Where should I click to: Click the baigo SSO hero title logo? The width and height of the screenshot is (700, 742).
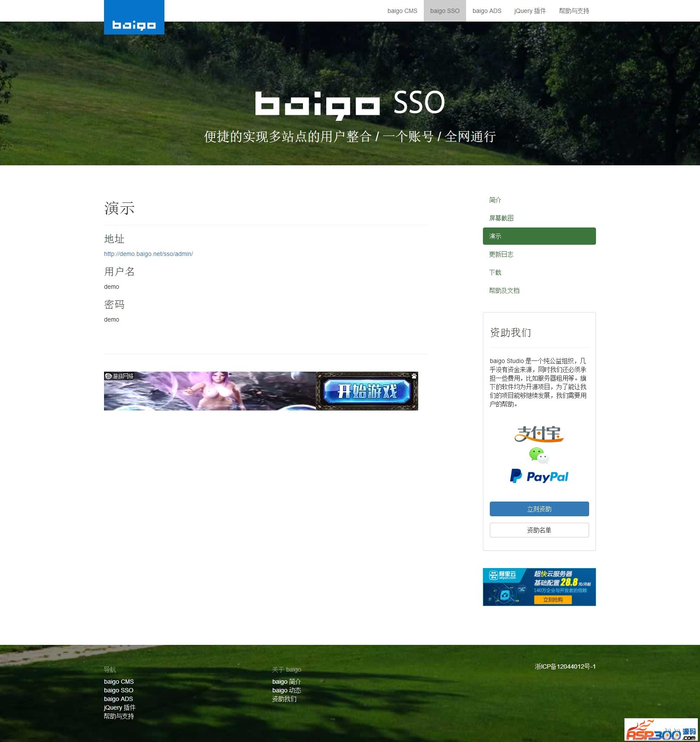[x=350, y=105]
